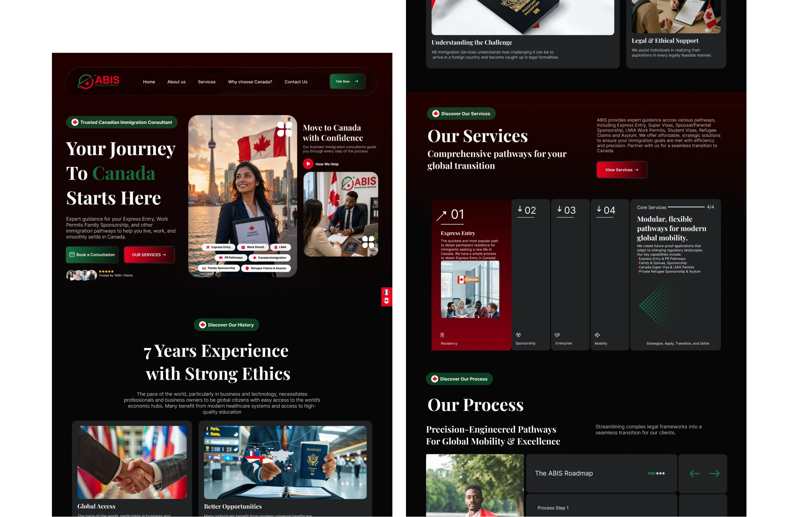Select the Canada Immigration tag
This screenshot has width=812, height=517.
click(x=270, y=258)
